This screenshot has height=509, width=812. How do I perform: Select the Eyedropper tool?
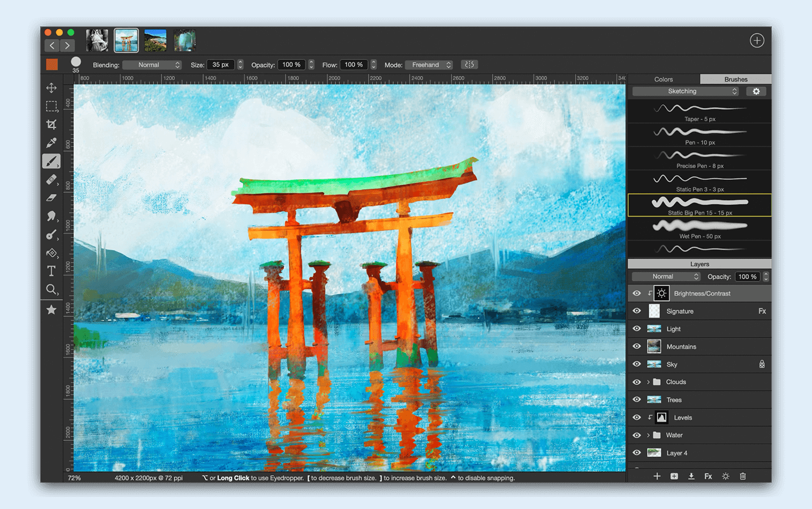tap(51, 143)
